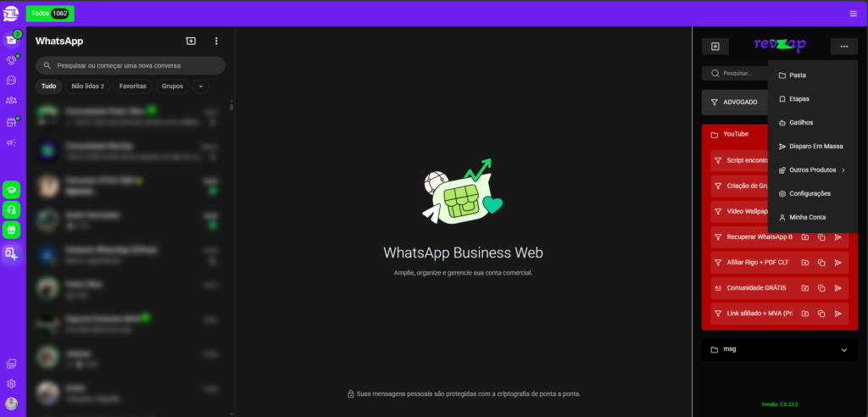Send the Recuperar WhatsApp B message
This screenshot has width=868, height=417.
click(838, 237)
